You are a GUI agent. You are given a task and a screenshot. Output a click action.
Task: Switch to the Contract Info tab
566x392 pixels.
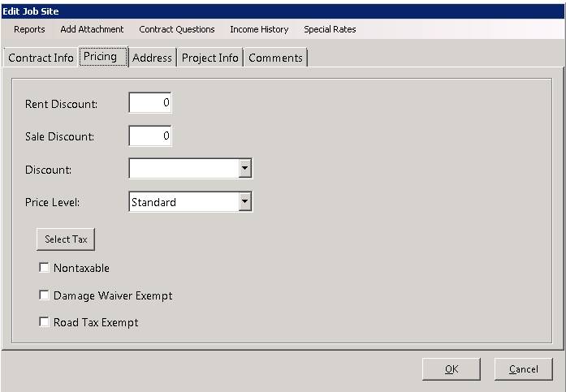(x=41, y=58)
